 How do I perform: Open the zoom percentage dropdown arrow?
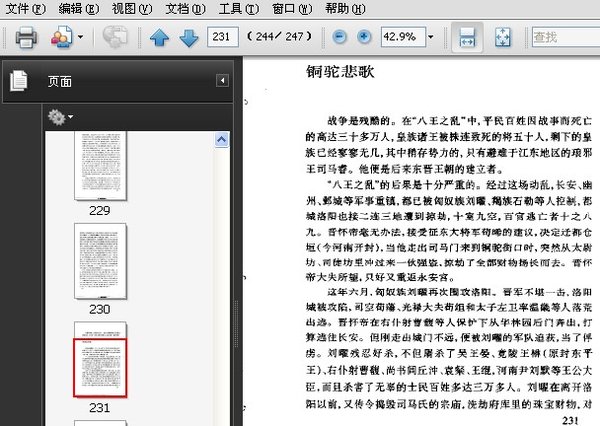(430, 37)
